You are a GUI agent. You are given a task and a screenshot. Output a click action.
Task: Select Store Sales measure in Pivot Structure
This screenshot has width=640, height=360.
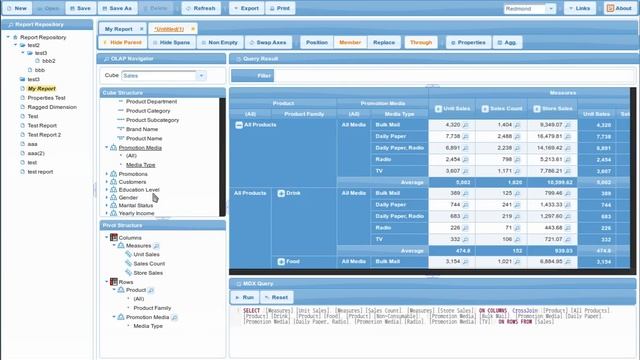coord(148,273)
